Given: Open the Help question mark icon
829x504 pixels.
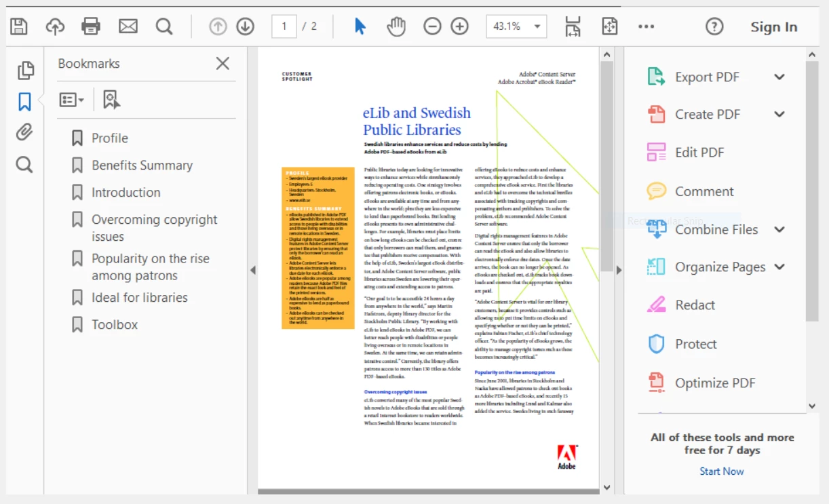Looking at the screenshot, I should [x=714, y=26].
